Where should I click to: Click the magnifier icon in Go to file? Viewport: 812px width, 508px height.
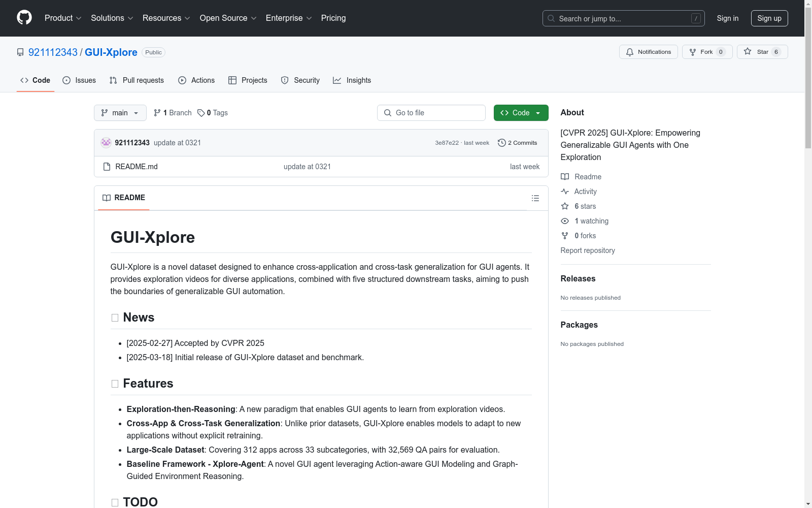point(388,113)
